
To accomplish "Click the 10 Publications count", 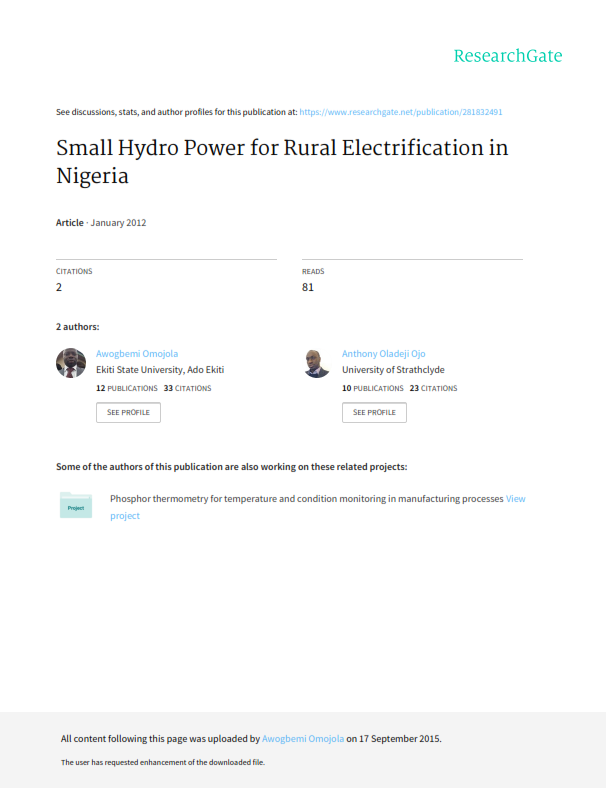I will (x=373, y=388).
